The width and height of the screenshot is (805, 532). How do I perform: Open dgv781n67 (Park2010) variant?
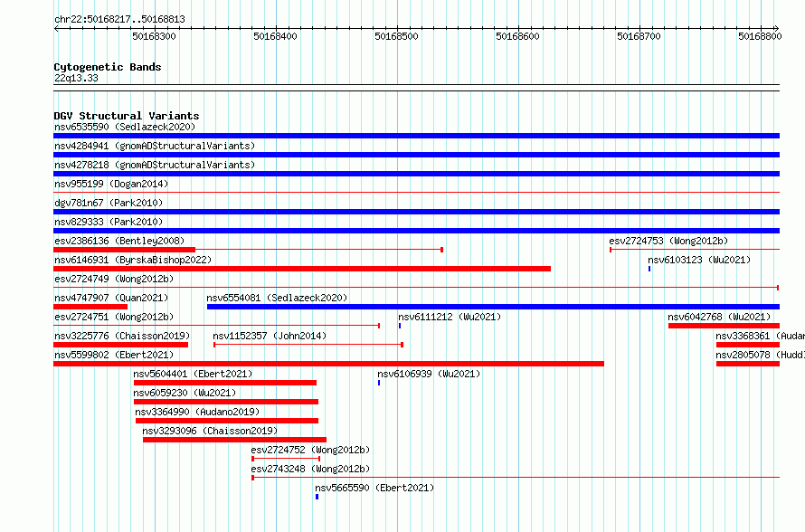point(109,203)
